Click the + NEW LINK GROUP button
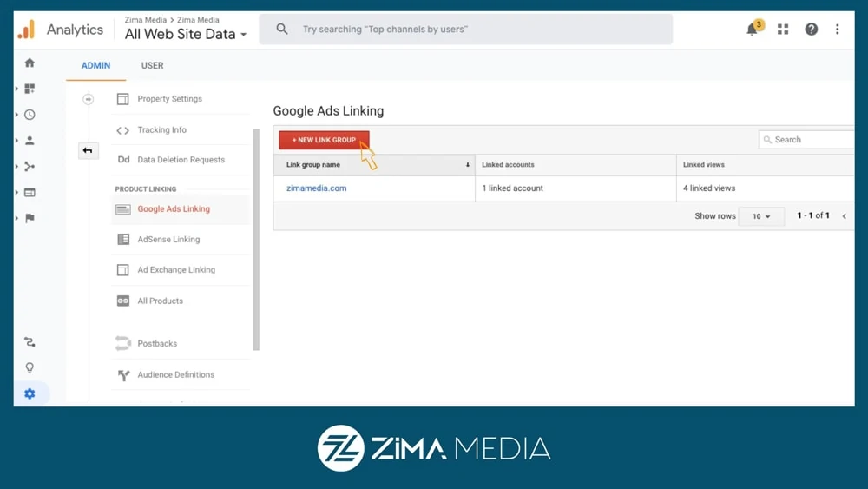 (324, 140)
